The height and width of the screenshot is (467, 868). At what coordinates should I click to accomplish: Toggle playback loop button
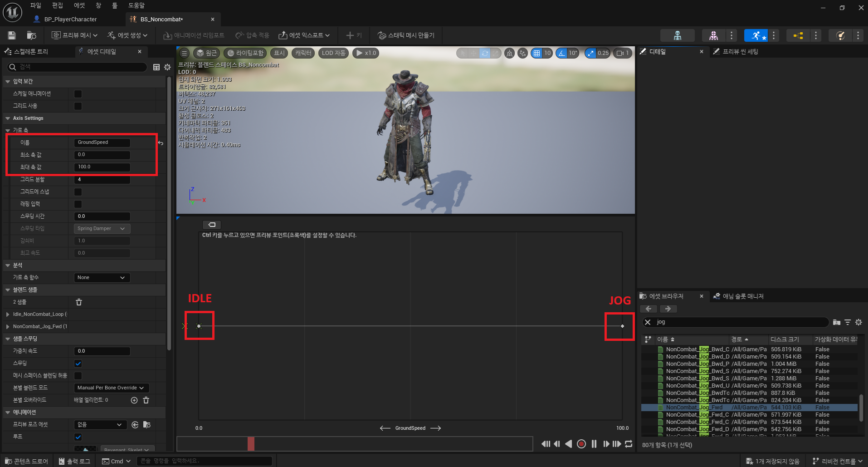[629, 444]
